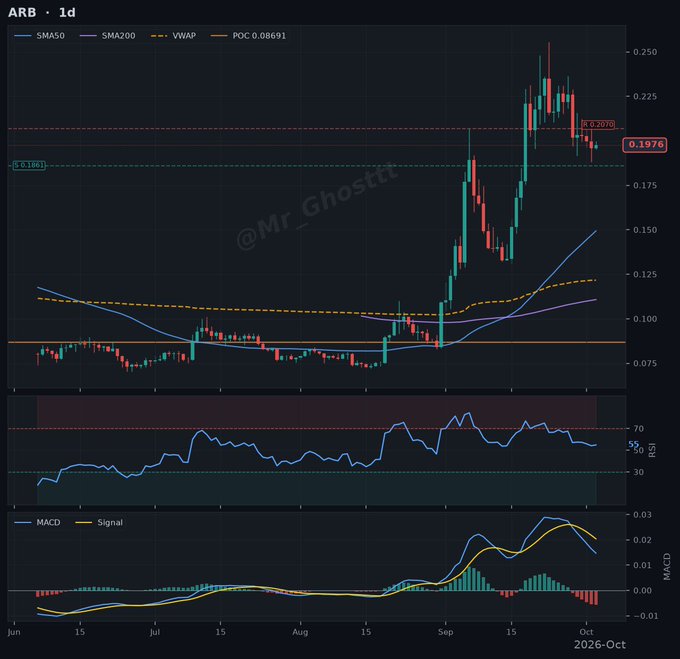Viewport: 680px width, 659px height.
Task: Click the Sep date axis label
Action: 445,632
